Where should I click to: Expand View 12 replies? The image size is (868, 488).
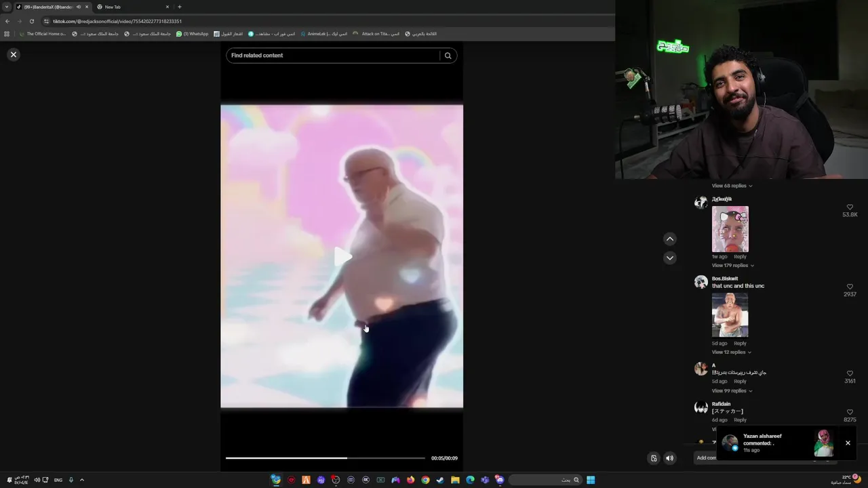pyautogui.click(x=732, y=352)
